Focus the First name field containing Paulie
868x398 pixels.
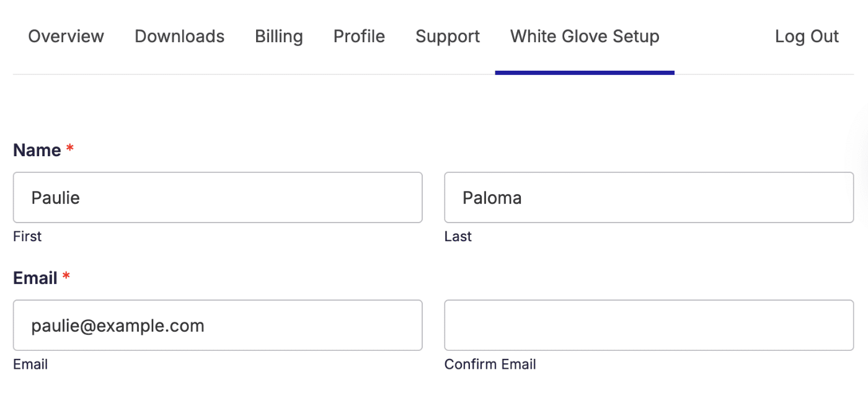218,198
